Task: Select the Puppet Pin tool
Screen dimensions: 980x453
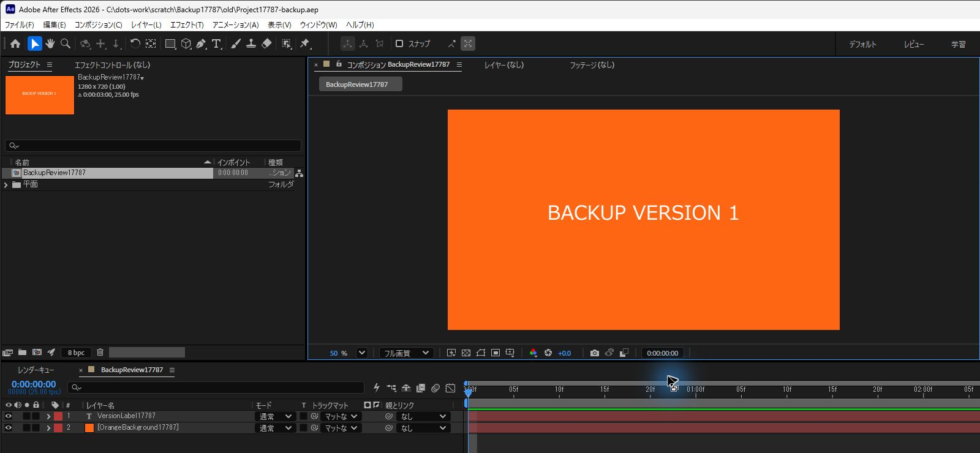Action: [304, 43]
